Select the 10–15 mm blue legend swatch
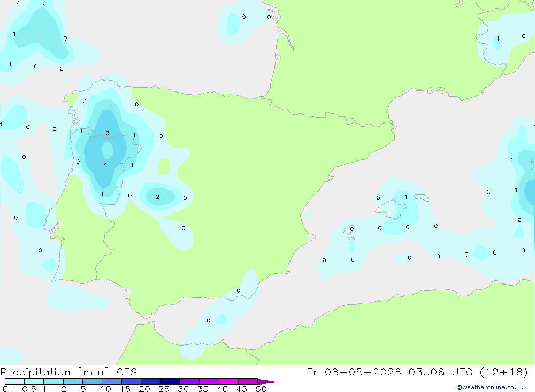The height and width of the screenshot is (392, 535). point(132,381)
